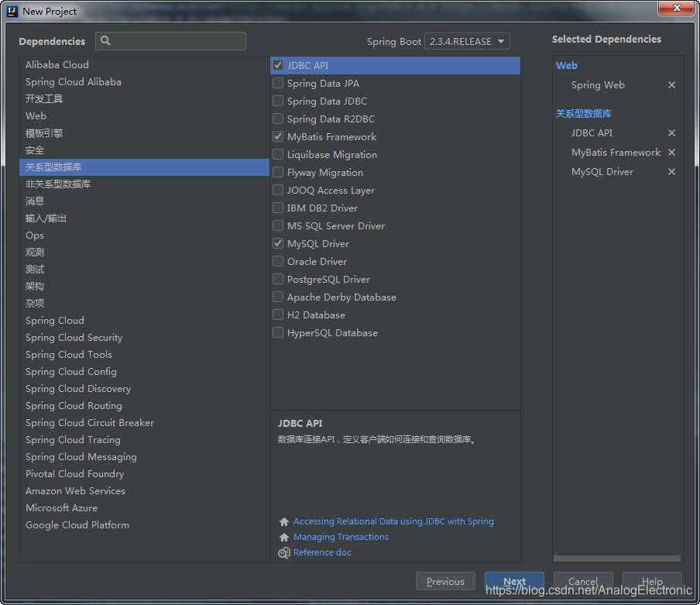
Task: Check IBM DB2 Driver
Action: pyautogui.click(x=278, y=208)
